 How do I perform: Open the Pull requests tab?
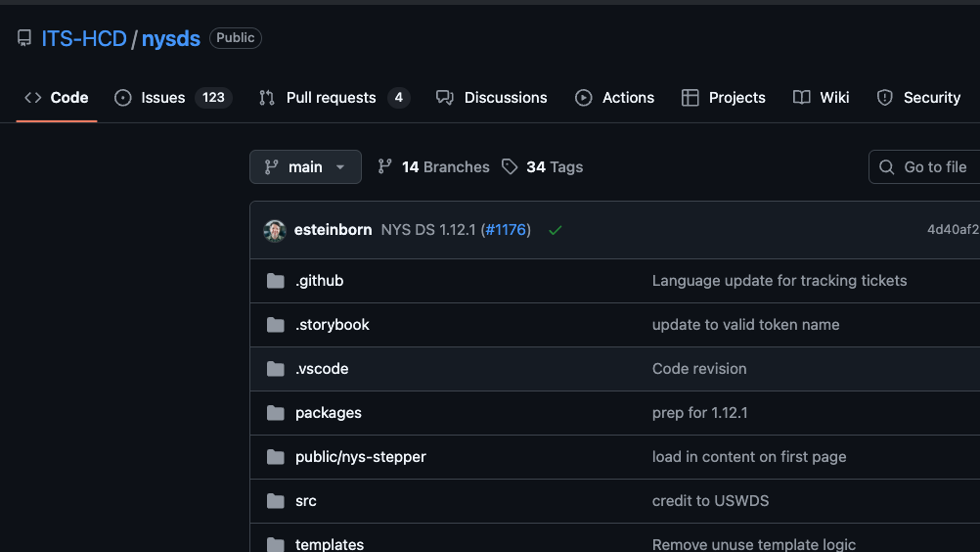point(333,98)
